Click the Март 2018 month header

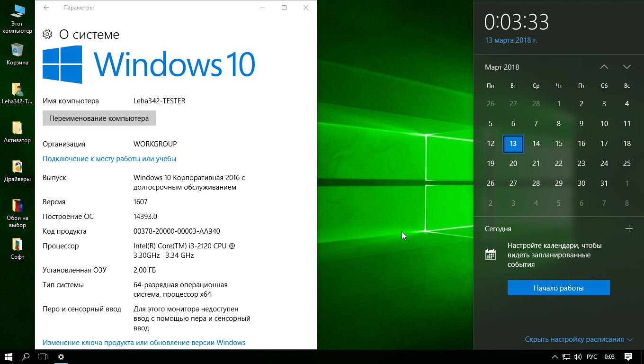(x=502, y=67)
